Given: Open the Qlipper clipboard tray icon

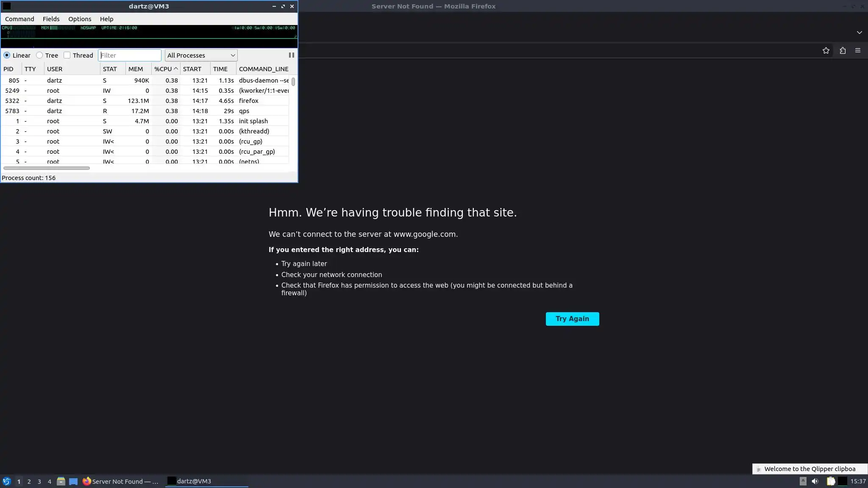Looking at the screenshot, I should coord(830,481).
